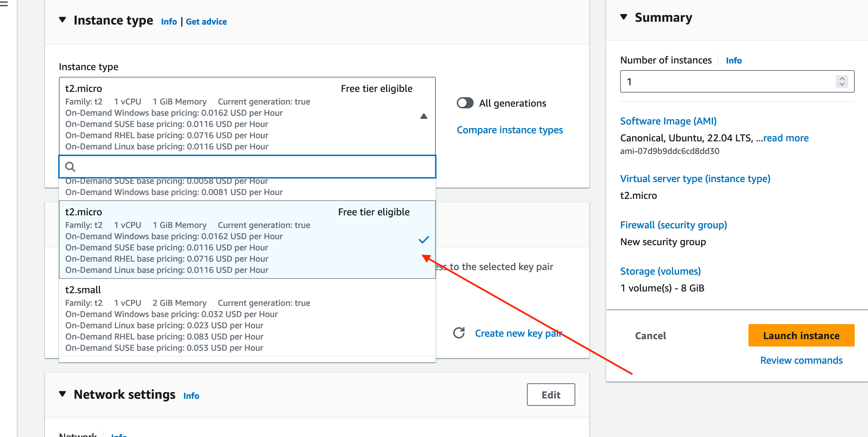Click the number of instances stepper arrows

[x=842, y=81]
